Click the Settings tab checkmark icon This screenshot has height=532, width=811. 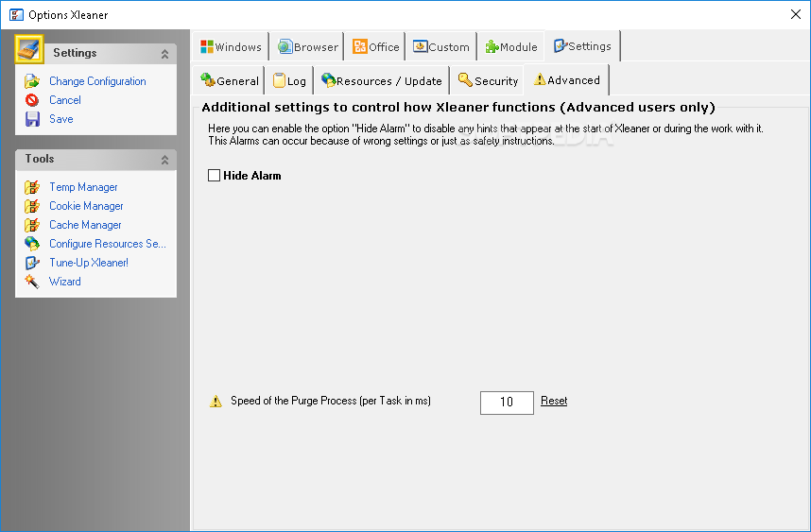click(x=561, y=46)
